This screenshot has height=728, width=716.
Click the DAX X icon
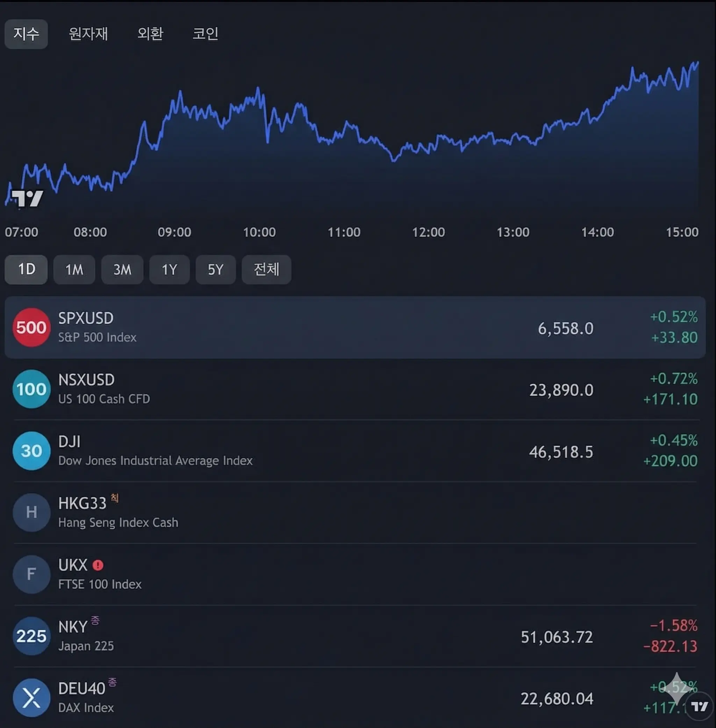tap(31, 698)
